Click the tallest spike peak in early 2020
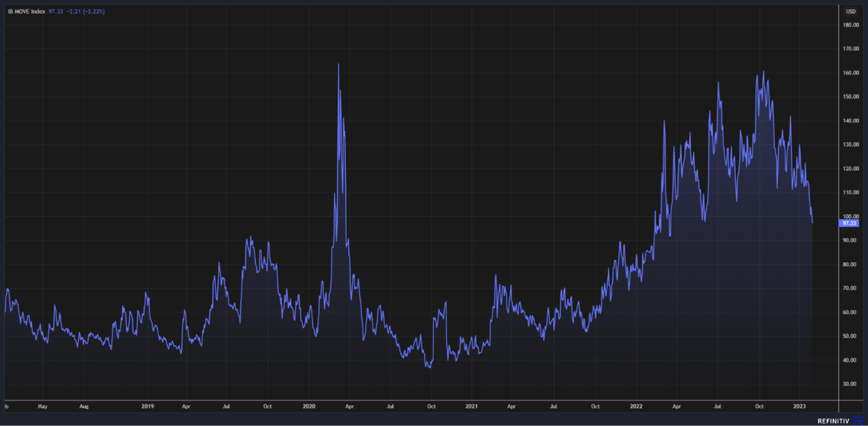 click(x=338, y=64)
